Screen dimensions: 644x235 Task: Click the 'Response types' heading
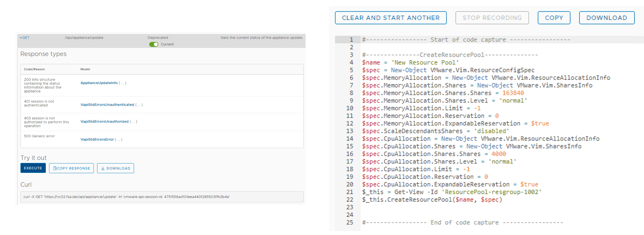pyautogui.click(x=43, y=54)
